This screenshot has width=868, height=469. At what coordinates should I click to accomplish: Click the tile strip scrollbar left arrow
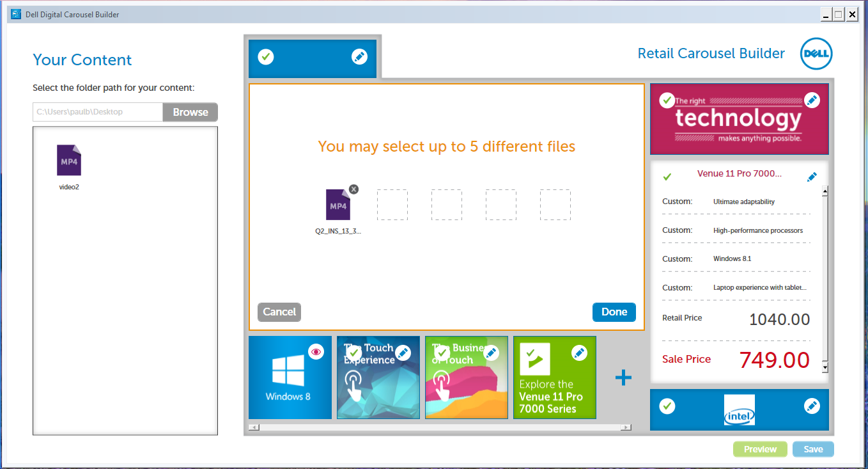254,427
